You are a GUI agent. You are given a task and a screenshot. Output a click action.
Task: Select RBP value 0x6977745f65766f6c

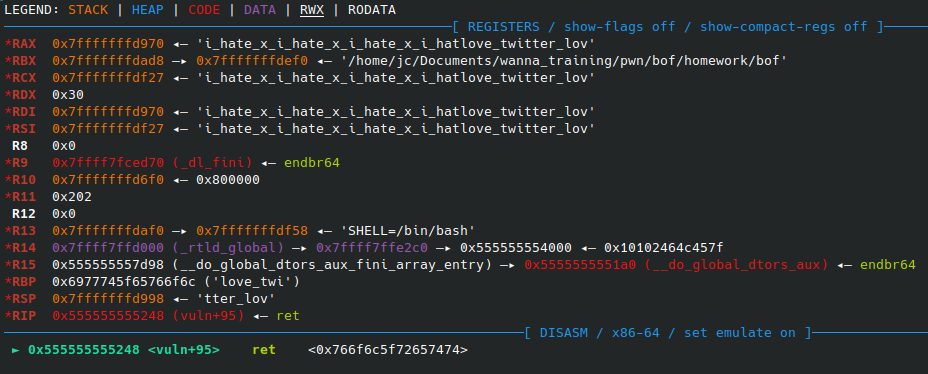[x=124, y=281]
